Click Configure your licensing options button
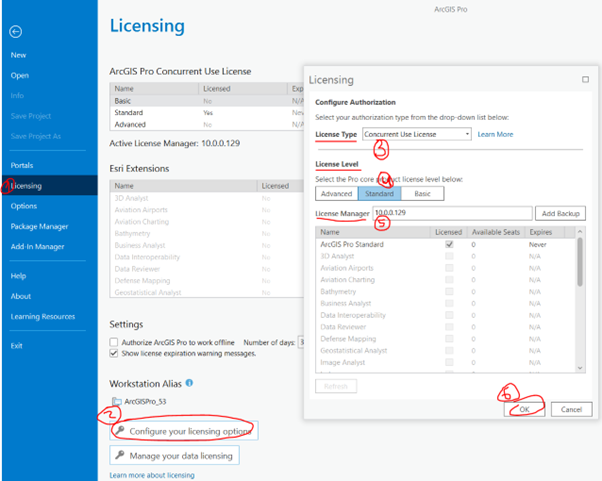 coord(183,430)
